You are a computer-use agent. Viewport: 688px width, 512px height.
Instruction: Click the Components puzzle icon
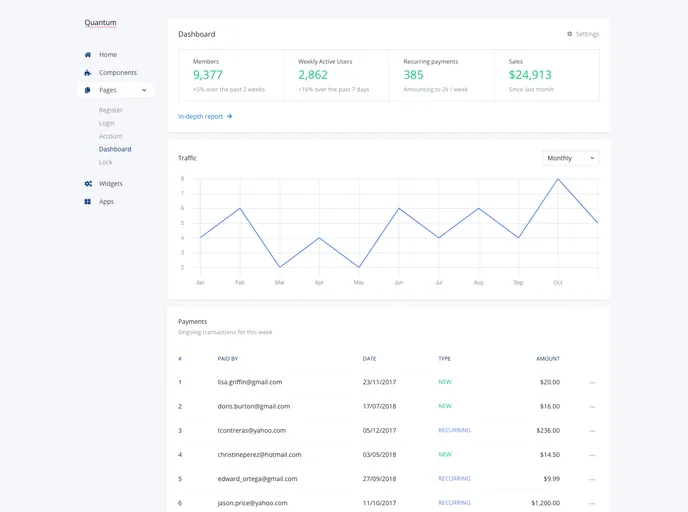point(88,73)
